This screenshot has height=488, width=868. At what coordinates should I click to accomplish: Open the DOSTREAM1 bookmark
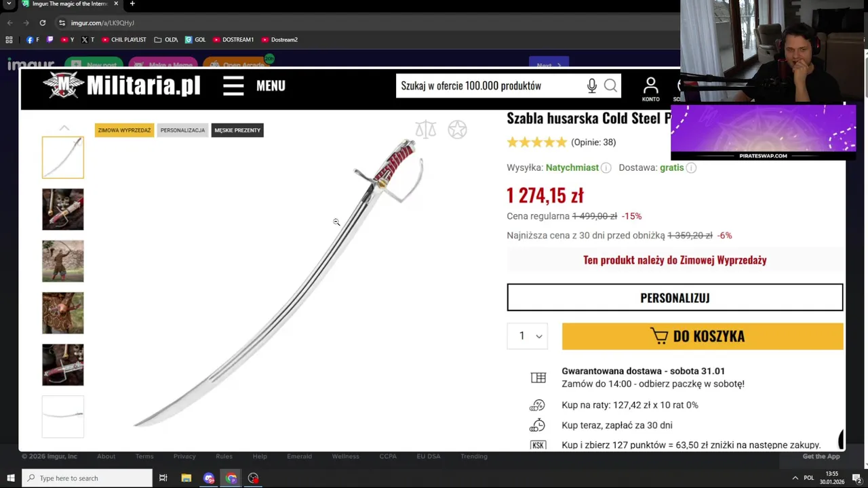233,40
